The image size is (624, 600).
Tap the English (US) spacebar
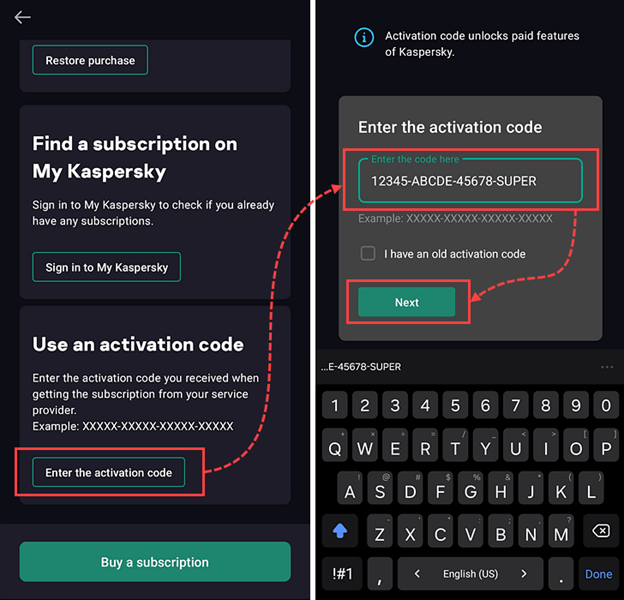click(470, 573)
